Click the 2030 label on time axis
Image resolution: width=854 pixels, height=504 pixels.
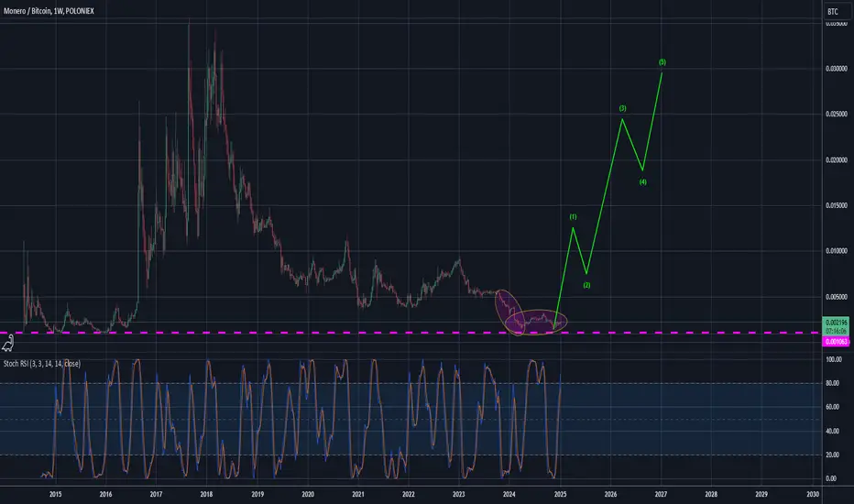(x=813, y=494)
